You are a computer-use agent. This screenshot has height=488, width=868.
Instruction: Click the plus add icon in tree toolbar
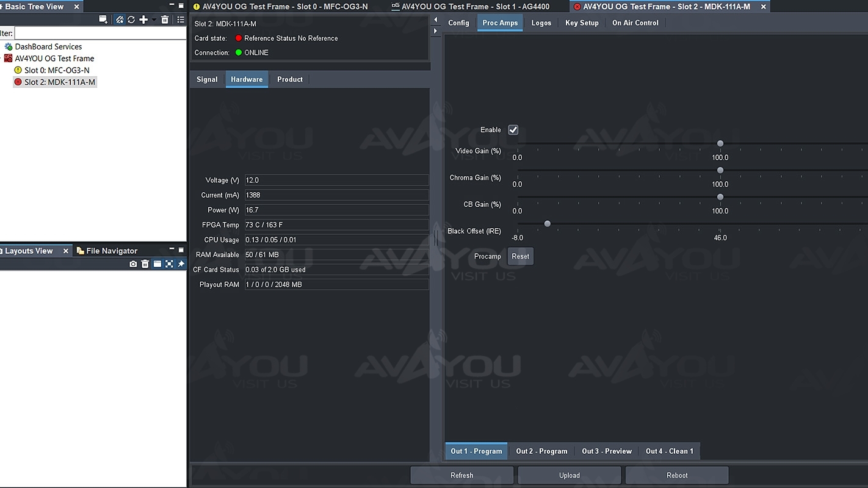(x=143, y=20)
